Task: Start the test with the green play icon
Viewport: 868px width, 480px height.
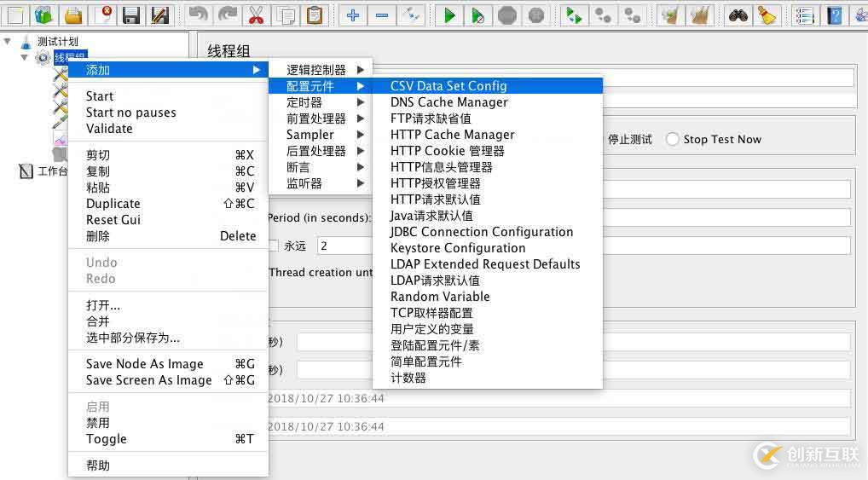Action: [x=449, y=15]
